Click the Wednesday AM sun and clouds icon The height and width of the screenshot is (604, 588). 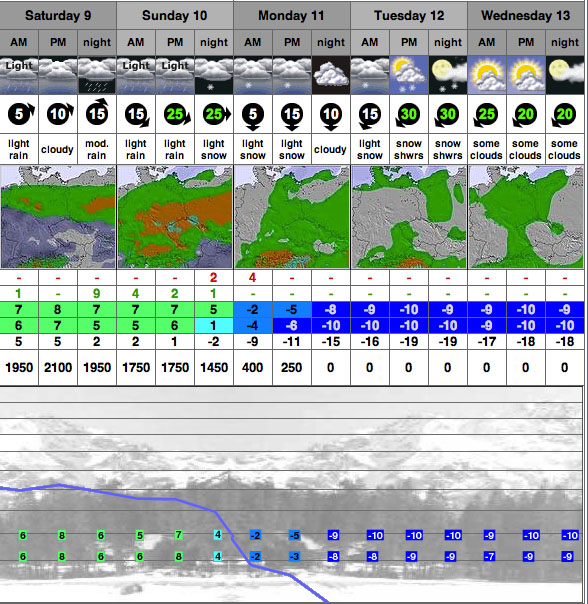tap(487, 75)
